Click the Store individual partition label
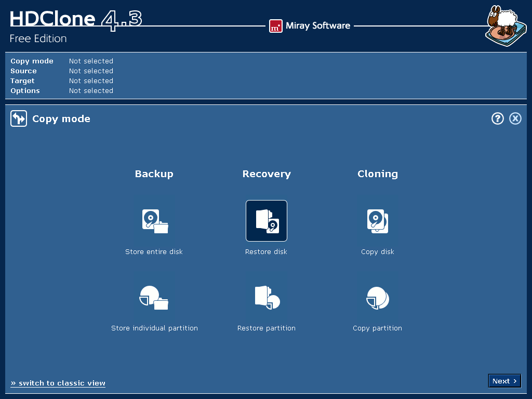The height and width of the screenshot is (399, 532). pyautogui.click(x=154, y=328)
